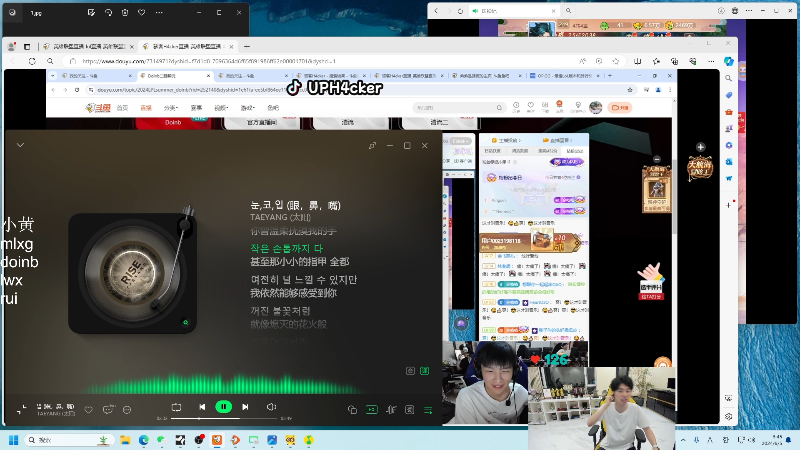Viewport: 800px width, 450px height.
Task: Expand the floating widget with plus icon
Action: click(x=701, y=147)
